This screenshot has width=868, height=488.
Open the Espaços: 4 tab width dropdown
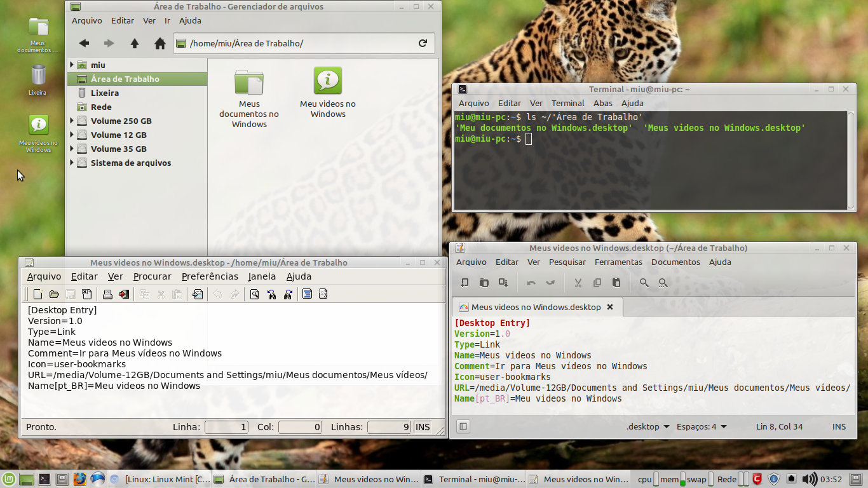pos(702,426)
